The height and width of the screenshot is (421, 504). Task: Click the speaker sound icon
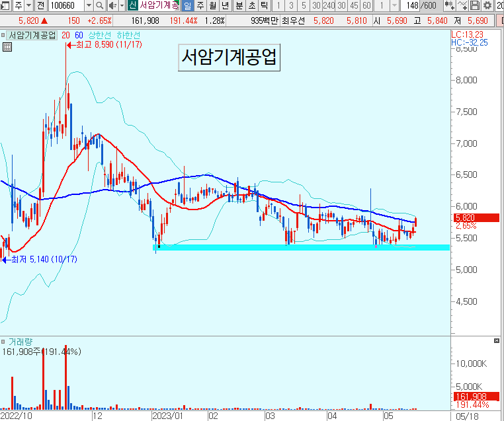click(x=112, y=5)
